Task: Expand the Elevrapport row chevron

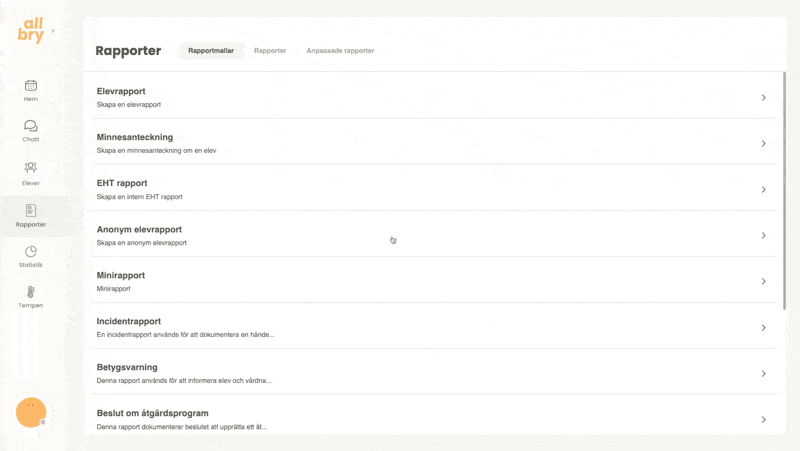Action: click(x=763, y=98)
